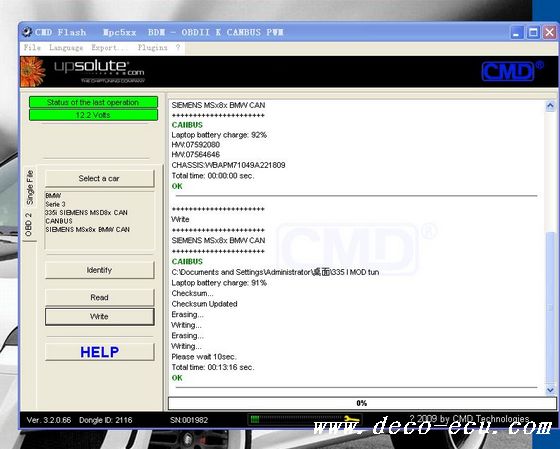Click the 'BMW' line in car info

[x=53, y=196]
